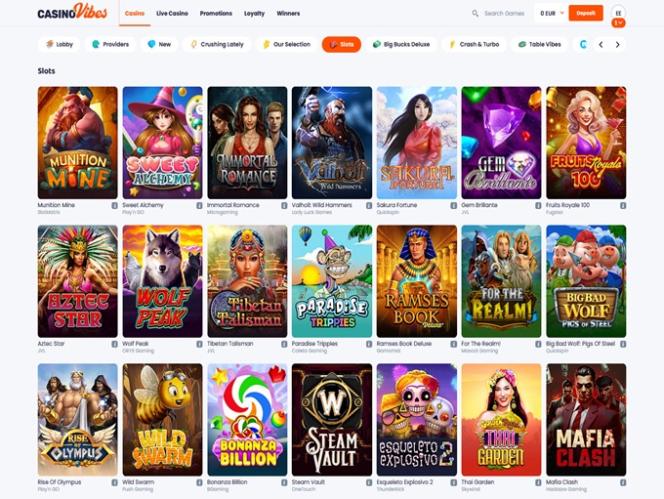Open the user profile avatar icon
Image resolution: width=664 pixels, height=499 pixels.
pos(618,13)
